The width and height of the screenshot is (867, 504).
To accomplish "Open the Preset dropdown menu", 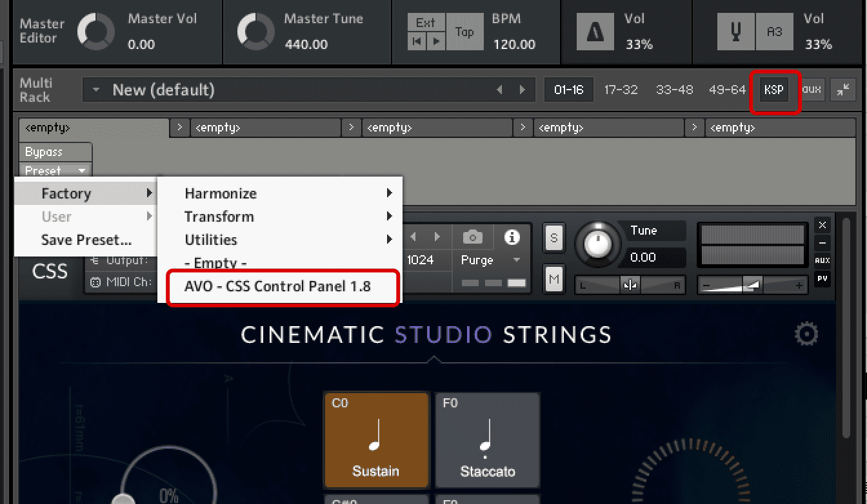I will [55, 171].
